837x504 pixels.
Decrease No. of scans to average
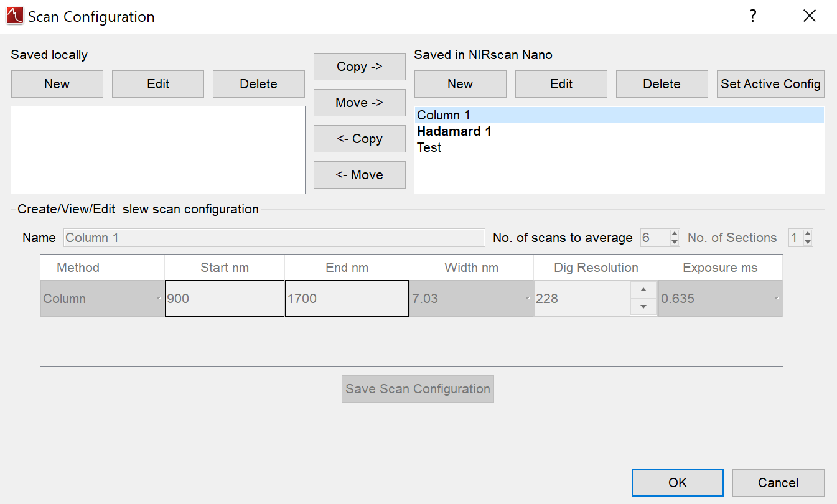tap(675, 241)
